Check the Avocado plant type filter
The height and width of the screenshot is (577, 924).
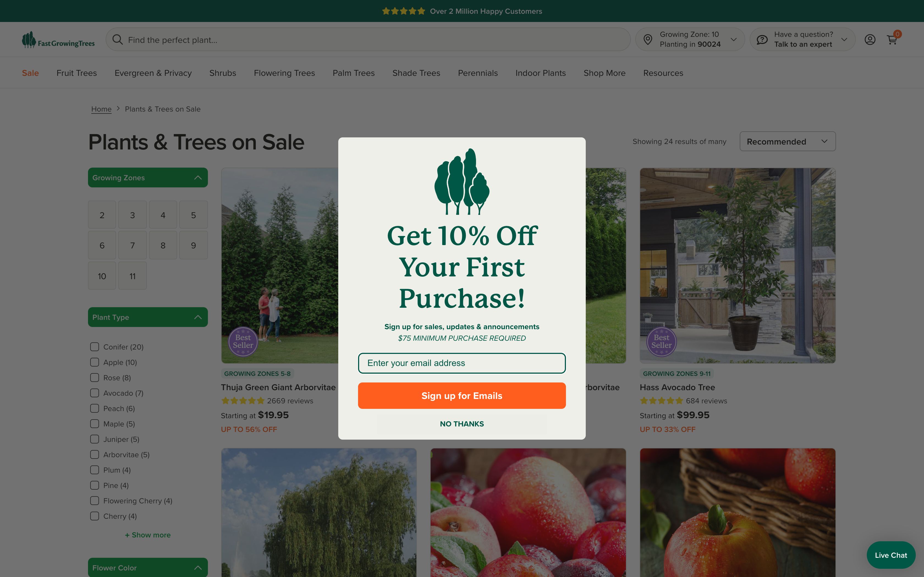95,393
